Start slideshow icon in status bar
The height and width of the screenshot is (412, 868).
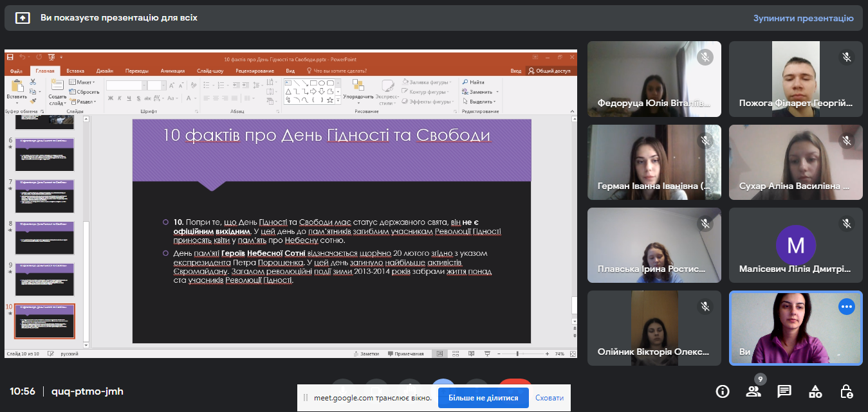pyautogui.click(x=487, y=354)
